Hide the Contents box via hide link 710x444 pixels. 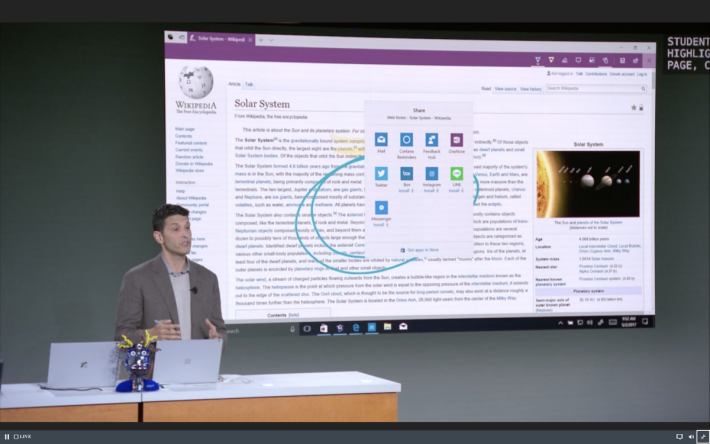tap(294, 315)
